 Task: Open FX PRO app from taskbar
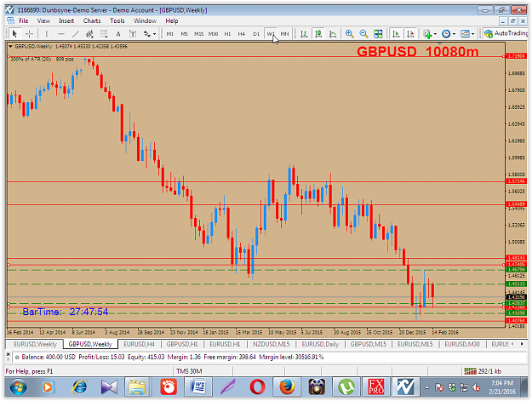coord(376,387)
